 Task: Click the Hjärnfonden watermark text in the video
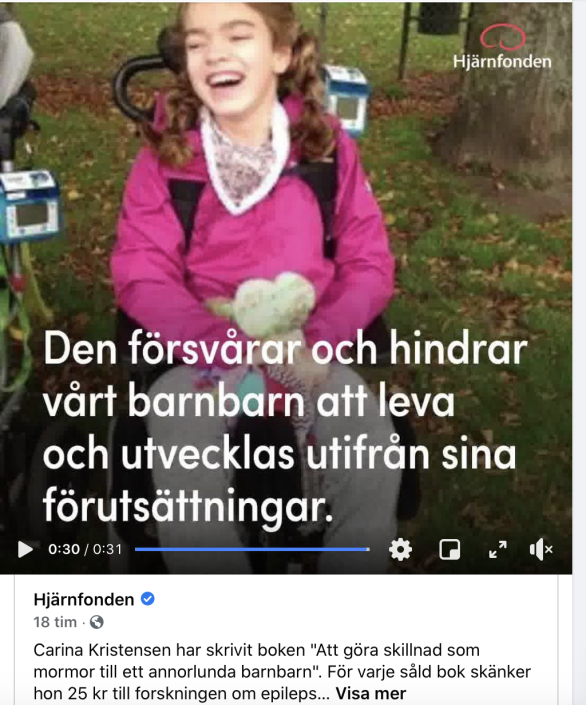[x=502, y=62]
